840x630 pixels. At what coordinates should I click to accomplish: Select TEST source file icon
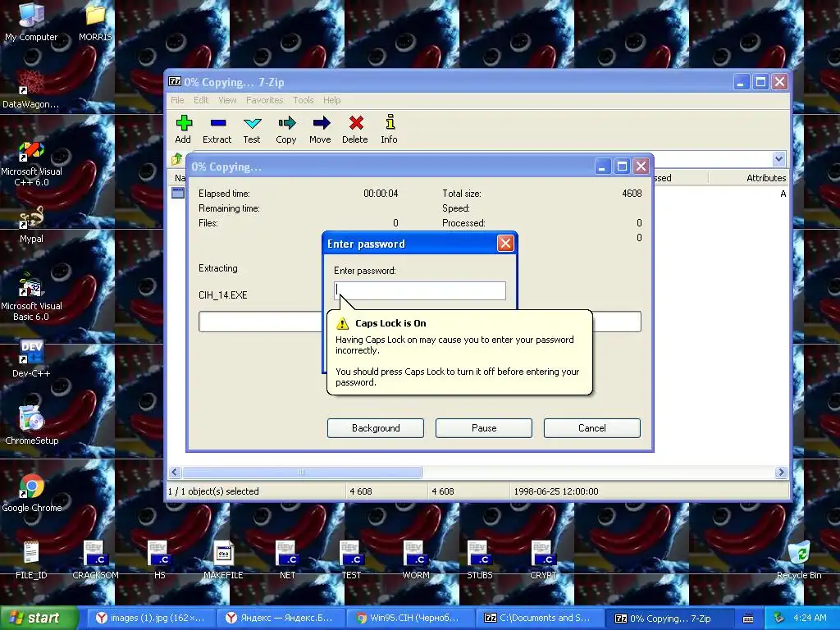tap(351, 559)
